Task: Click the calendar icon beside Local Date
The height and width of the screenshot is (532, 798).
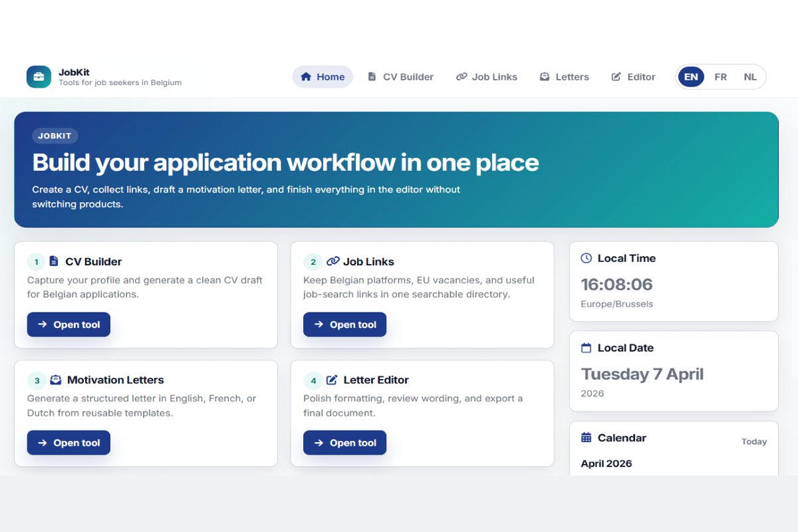Action: point(586,348)
